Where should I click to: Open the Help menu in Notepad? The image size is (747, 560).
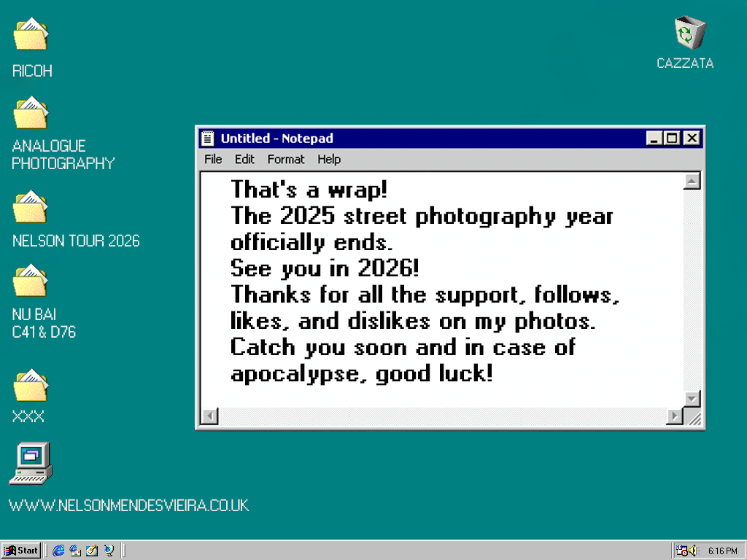pyautogui.click(x=329, y=159)
